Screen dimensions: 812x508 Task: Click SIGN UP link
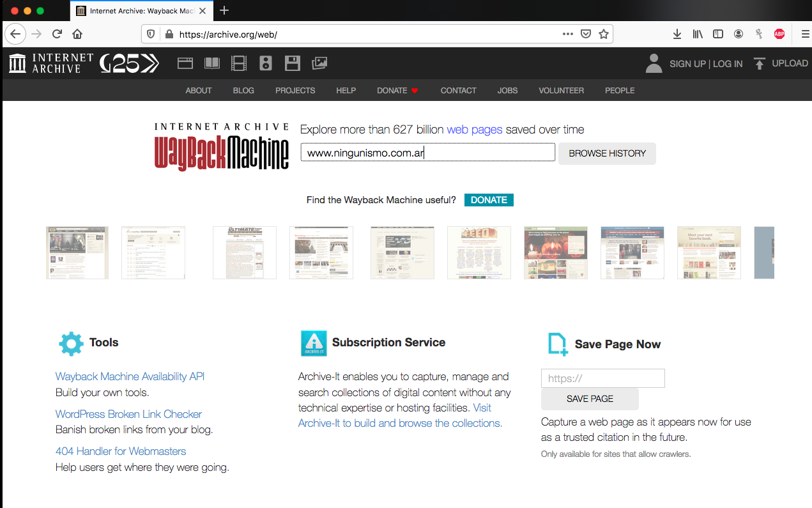687,64
